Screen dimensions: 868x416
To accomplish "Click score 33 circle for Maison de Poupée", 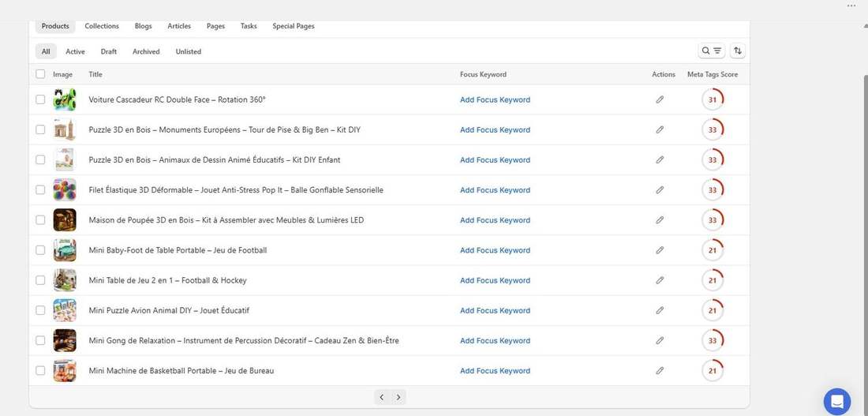I will [x=713, y=220].
